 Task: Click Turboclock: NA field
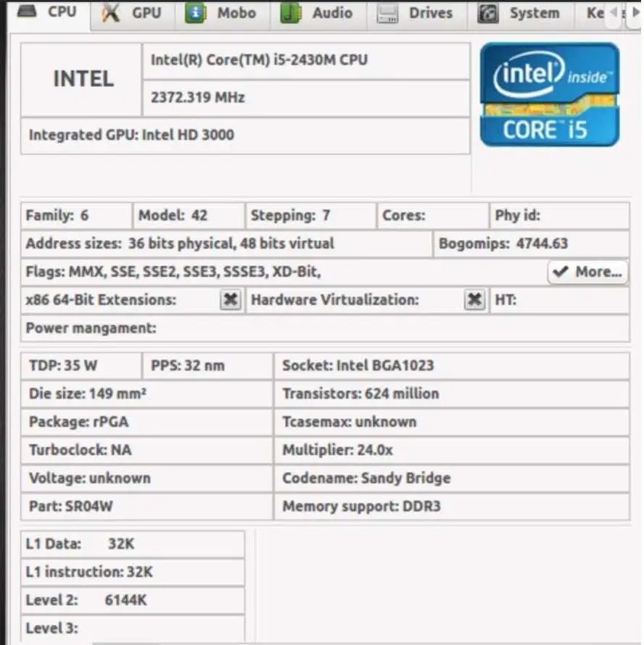146,450
